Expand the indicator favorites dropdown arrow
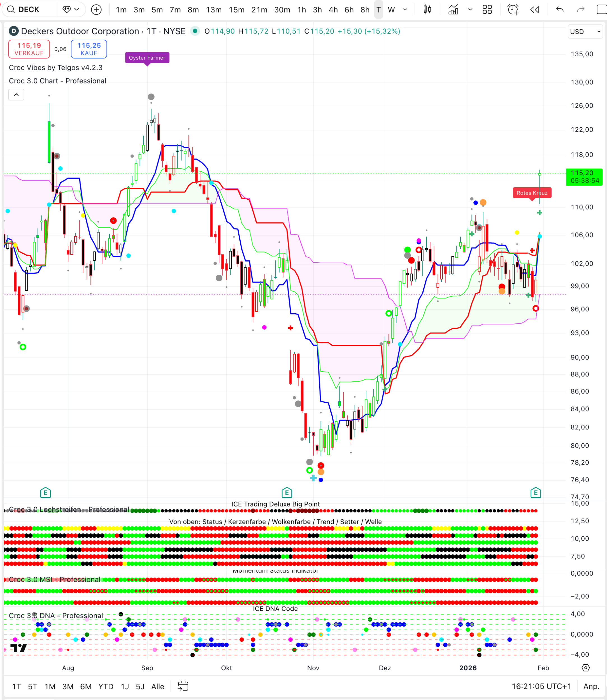This screenshot has width=607, height=700. pyautogui.click(x=470, y=10)
